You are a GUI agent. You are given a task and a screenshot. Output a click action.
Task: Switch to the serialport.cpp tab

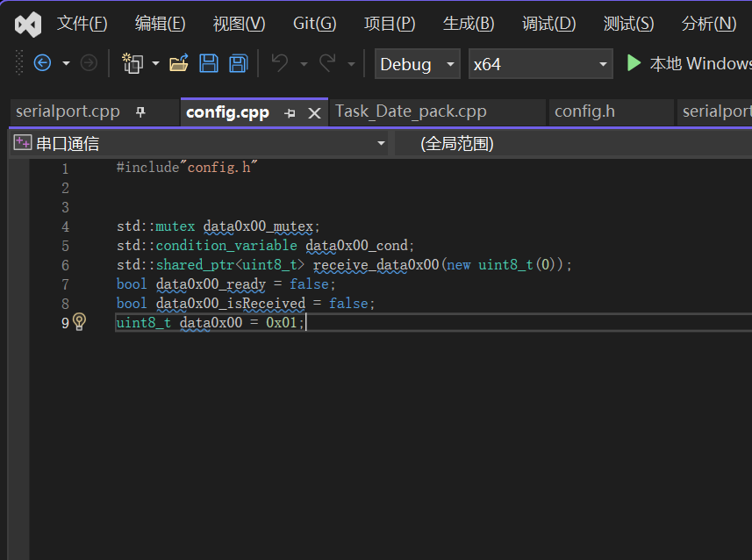click(68, 111)
